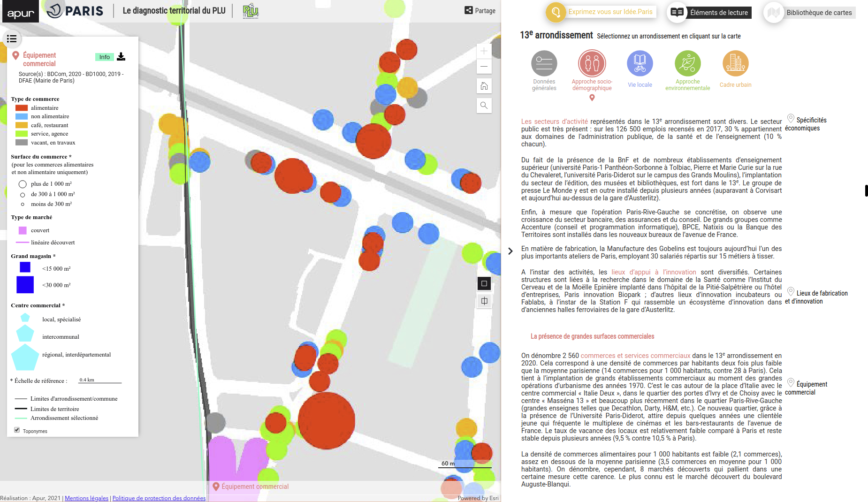Reset map to home view
Viewport: 868px width, 502px height.
point(484,86)
